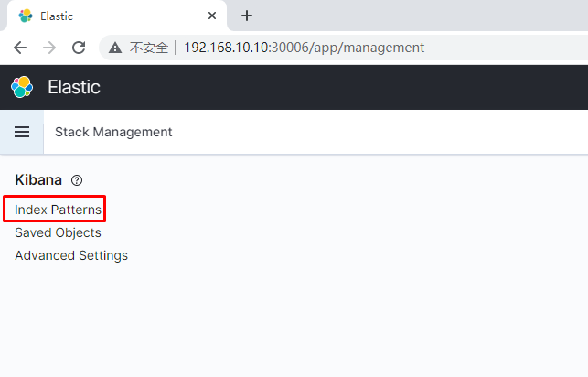Close the Elastic browser tab

(x=212, y=16)
